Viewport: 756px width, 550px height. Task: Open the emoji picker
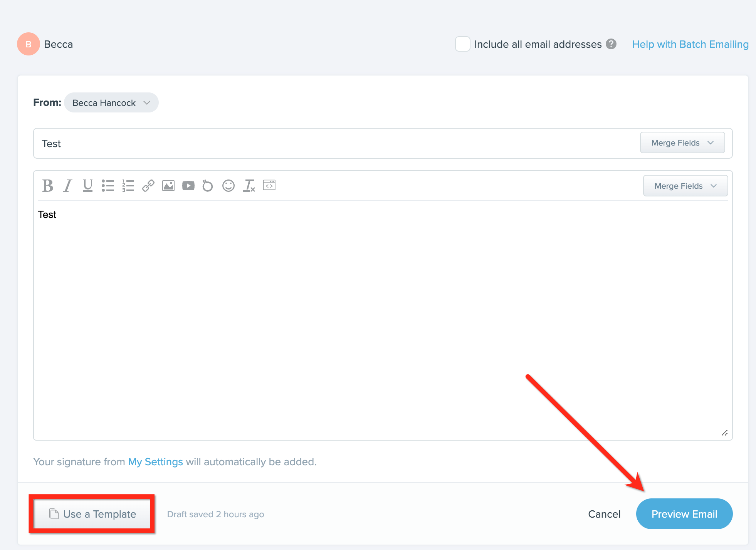tap(228, 186)
